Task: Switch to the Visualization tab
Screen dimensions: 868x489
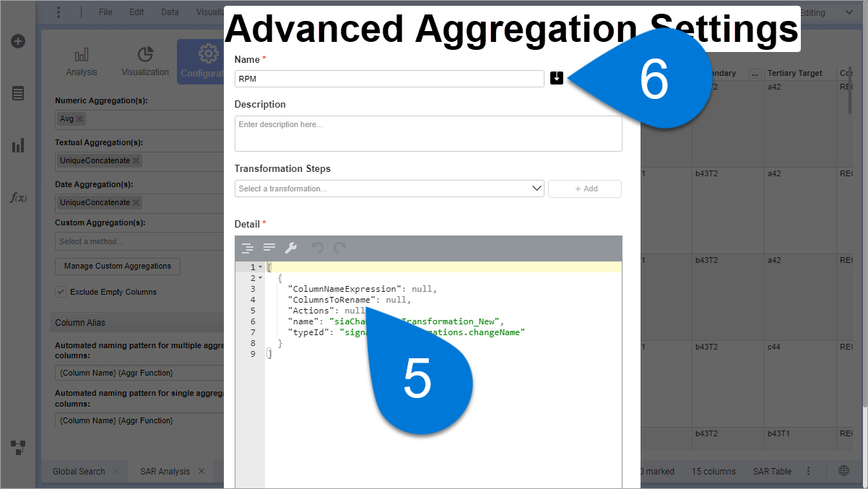Action: click(145, 62)
